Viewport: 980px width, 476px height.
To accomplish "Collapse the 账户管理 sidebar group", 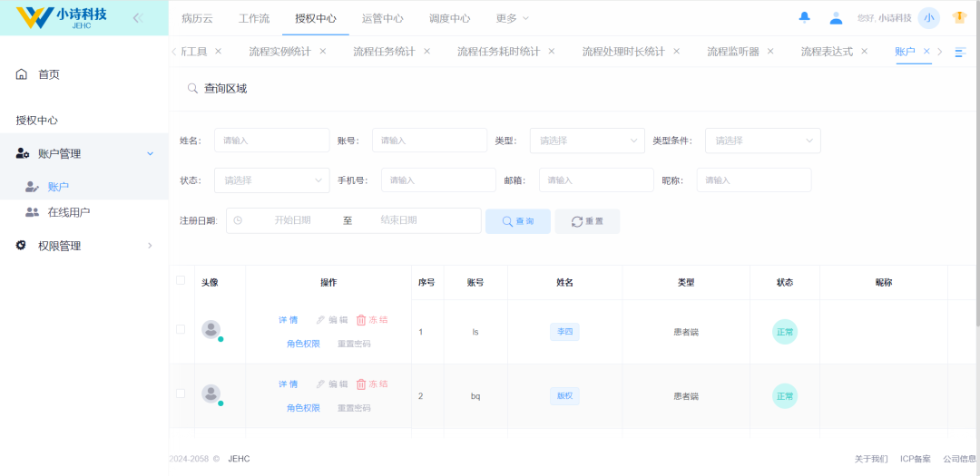I will click(150, 153).
